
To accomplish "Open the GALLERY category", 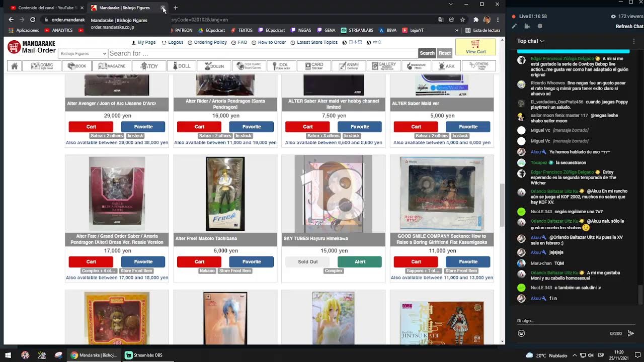I will click(383, 66).
